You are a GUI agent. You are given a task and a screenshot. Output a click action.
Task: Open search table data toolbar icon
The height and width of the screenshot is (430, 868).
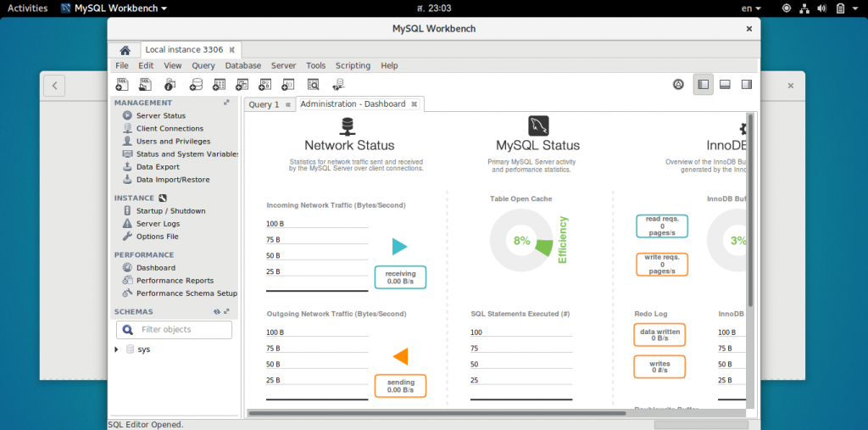[314, 84]
